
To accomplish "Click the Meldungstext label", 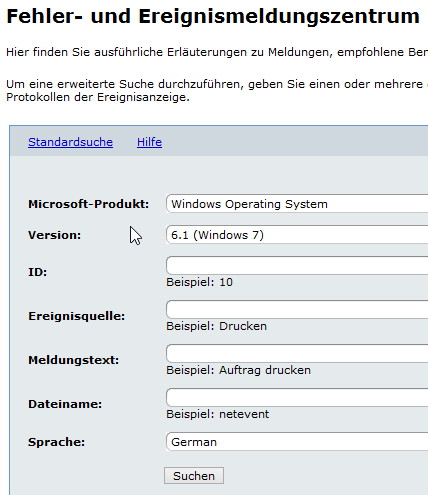I will coord(73,360).
